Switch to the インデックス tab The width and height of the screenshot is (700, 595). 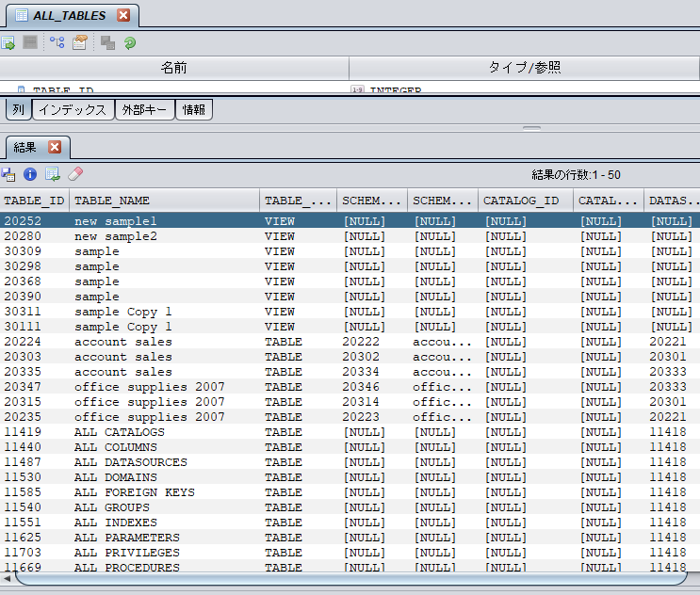(x=73, y=109)
